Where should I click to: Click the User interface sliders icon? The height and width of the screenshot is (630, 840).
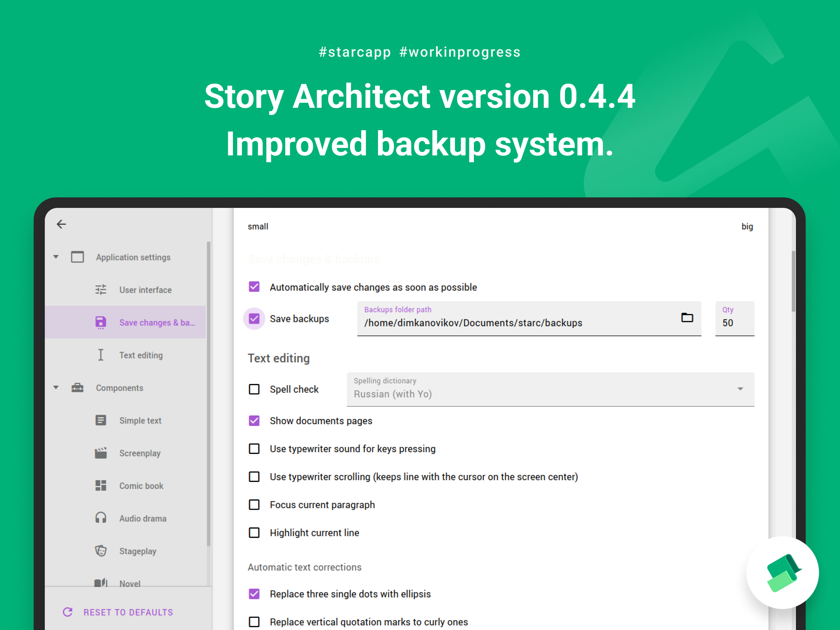(101, 290)
